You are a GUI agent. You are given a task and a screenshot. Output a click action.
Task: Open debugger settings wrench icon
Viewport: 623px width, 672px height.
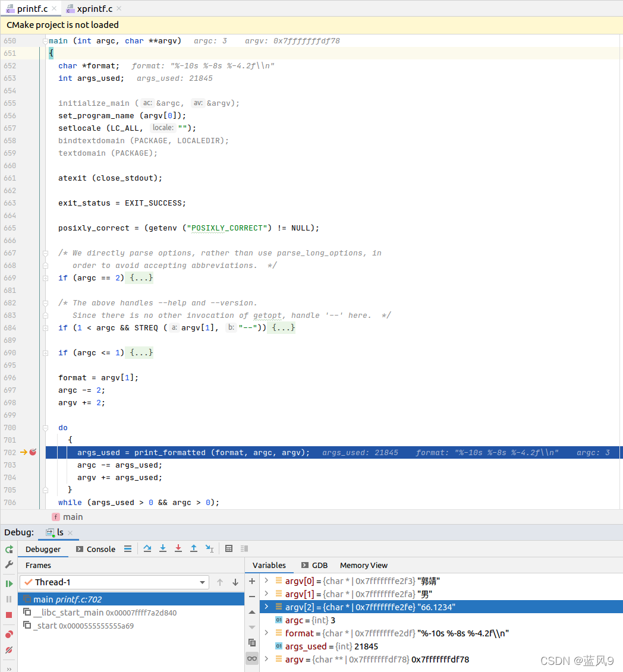pyautogui.click(x=9, y=565)
